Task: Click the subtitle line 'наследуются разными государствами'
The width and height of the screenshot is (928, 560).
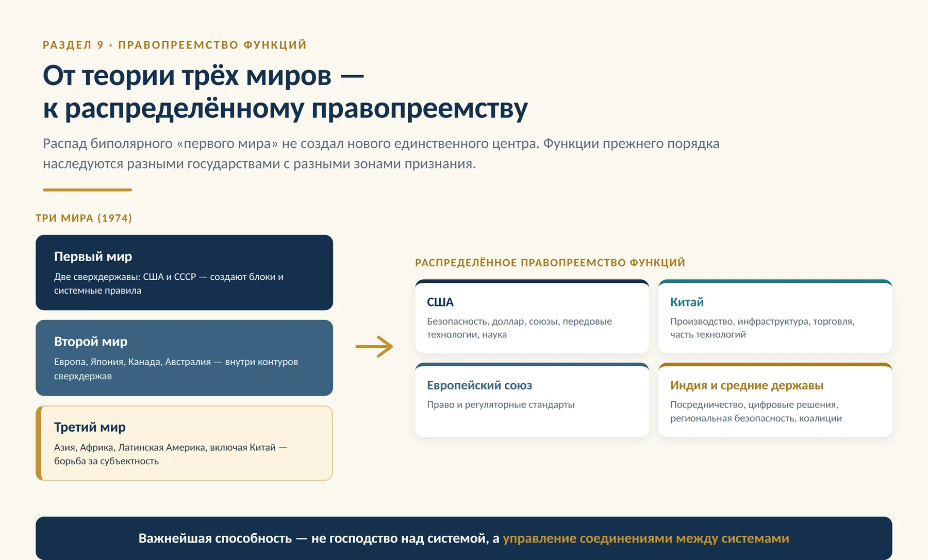Action: [259, 164]
